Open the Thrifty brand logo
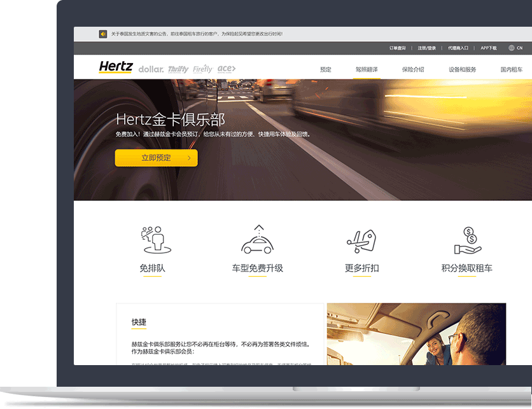This screenshot has width=532, height=409. point(178,69)
